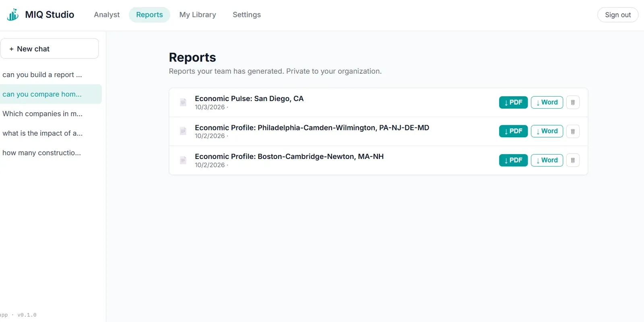Click the MIQ Studio logo icon
644x322 pixels.
point(13,15)
